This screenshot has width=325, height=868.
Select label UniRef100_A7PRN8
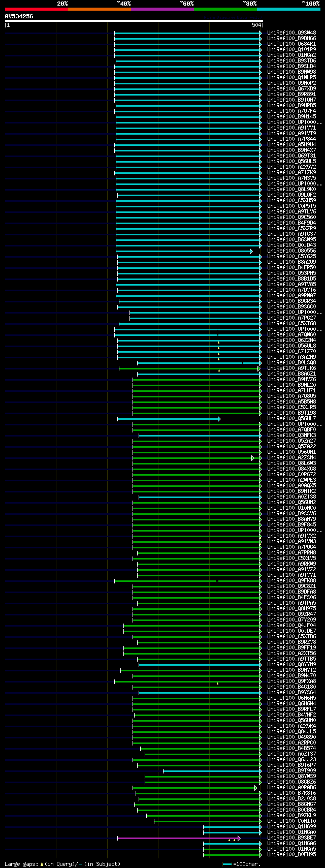point(291,553)
